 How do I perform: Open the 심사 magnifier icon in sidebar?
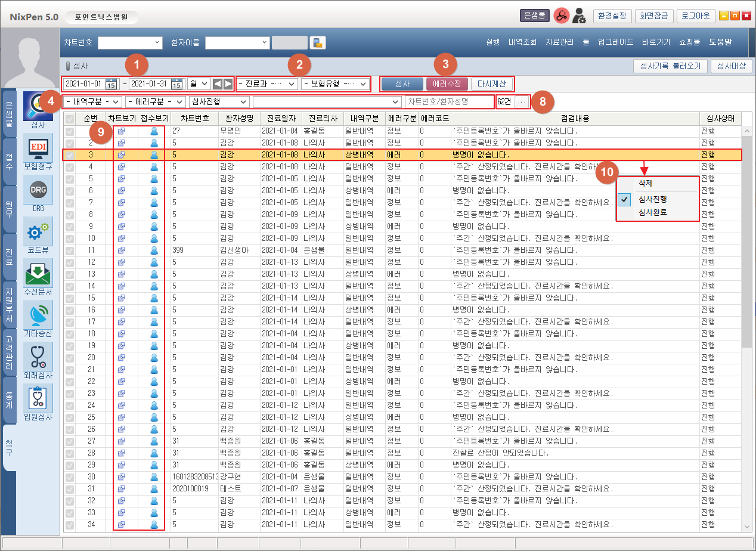point(38,106)
